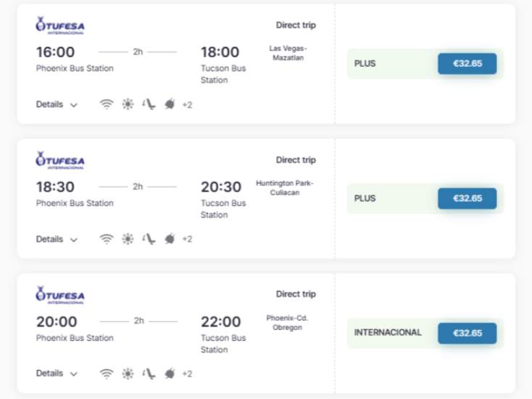Screen dimensions: 532x399
Task: Expand Details for the 18:30 departure
Action: click(57, 239)
